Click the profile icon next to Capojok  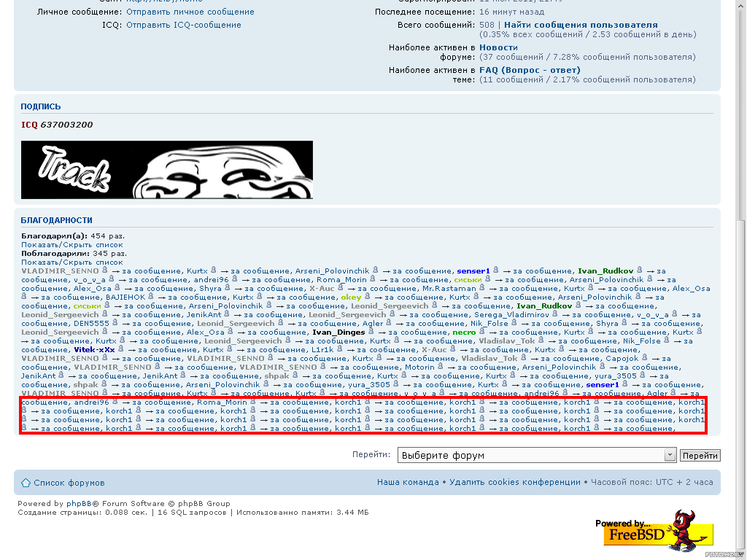click(645, 357)
